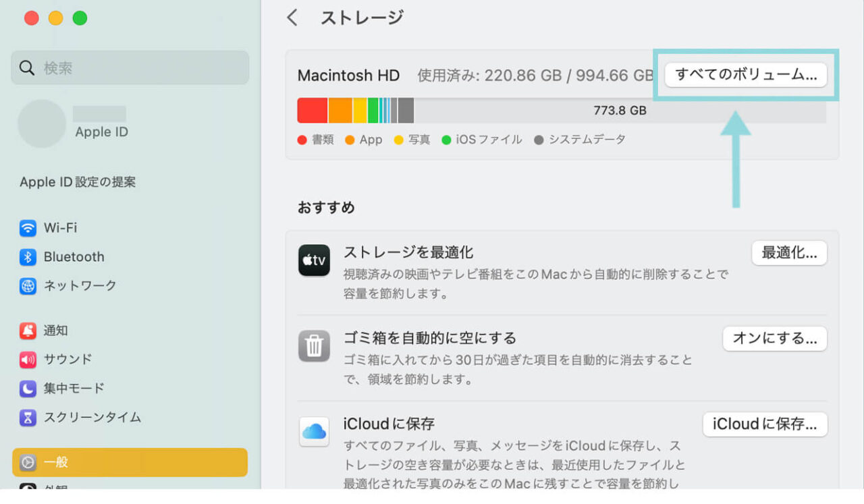Click the 検索 search field
Image resolution: width=864 pixels, height=504 pixels.
point(130,67)
